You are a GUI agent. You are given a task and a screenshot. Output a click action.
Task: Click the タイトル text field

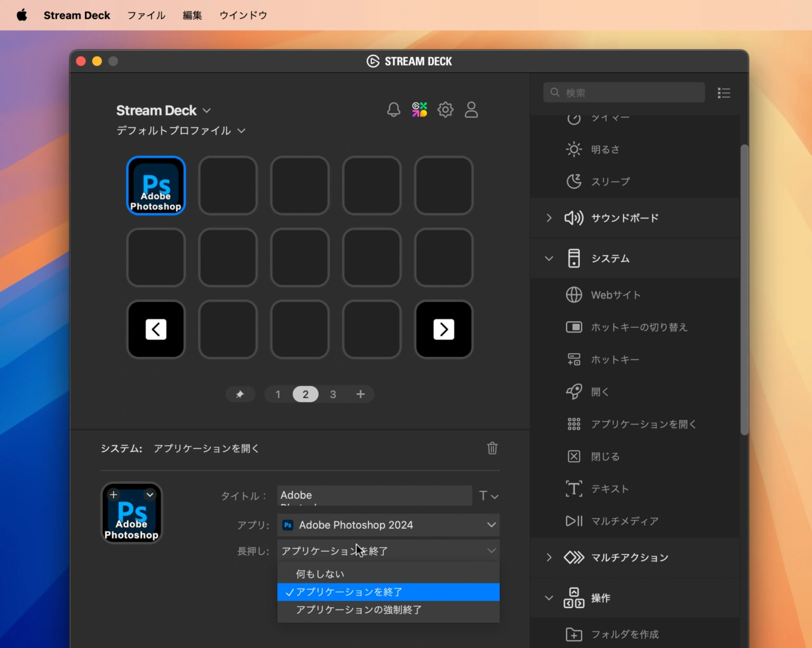[374, 495]
